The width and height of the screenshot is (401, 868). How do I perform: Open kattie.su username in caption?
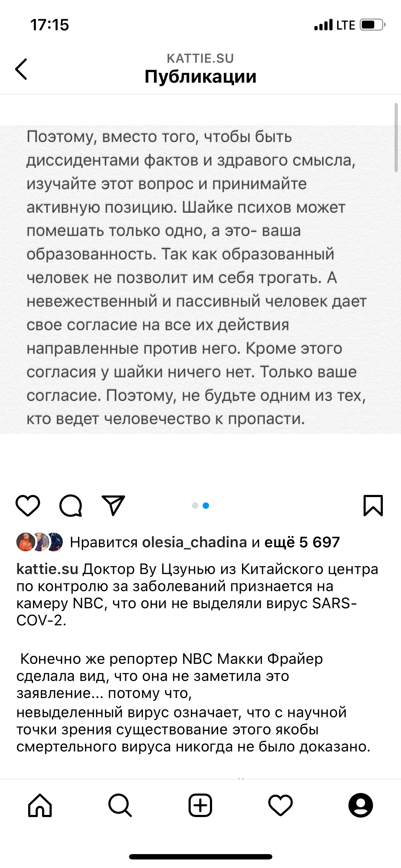pos(47,569)
